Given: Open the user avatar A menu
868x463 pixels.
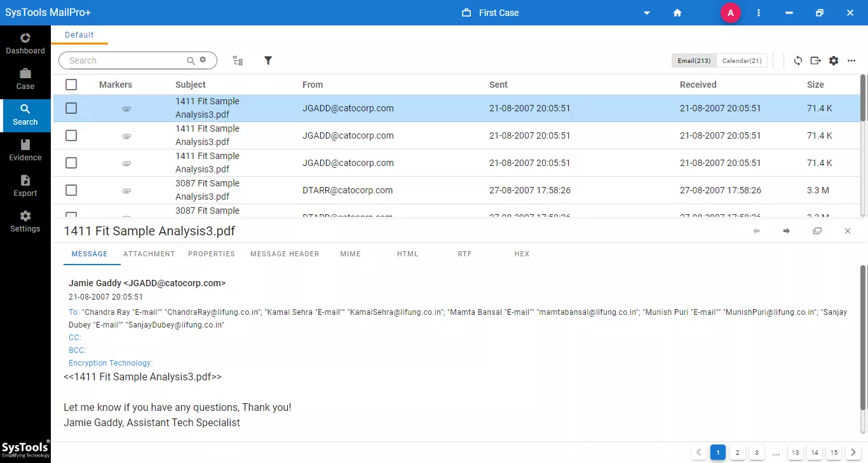Looking at the screenshot, I should tap(731, 13).
